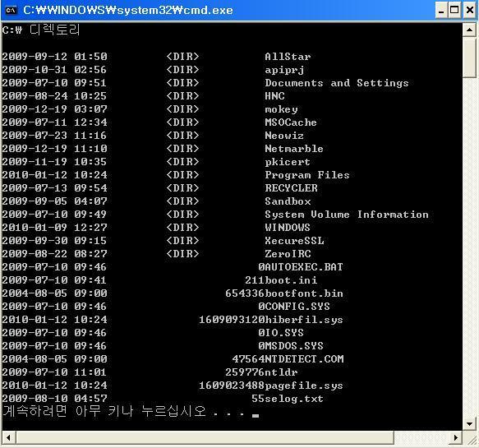Click the 1609023488pagefile.sys file entry
The height and width of the screenshot is (448, 479).
[x=271, y=386]
